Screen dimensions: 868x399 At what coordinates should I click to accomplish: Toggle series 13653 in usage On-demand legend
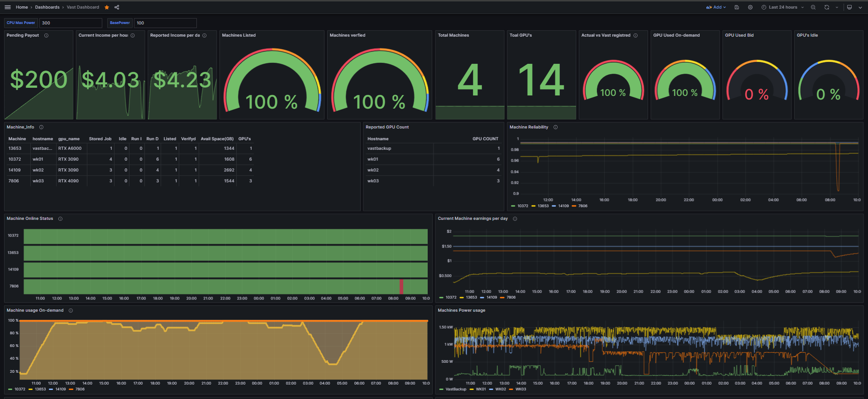click(40, 389)
